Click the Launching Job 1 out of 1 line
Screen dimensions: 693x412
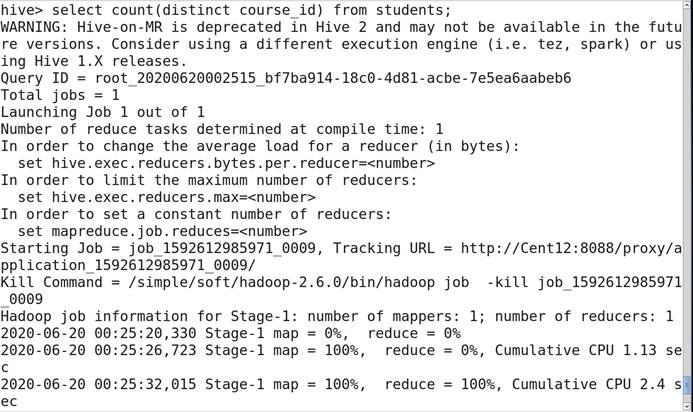[102, 112]
